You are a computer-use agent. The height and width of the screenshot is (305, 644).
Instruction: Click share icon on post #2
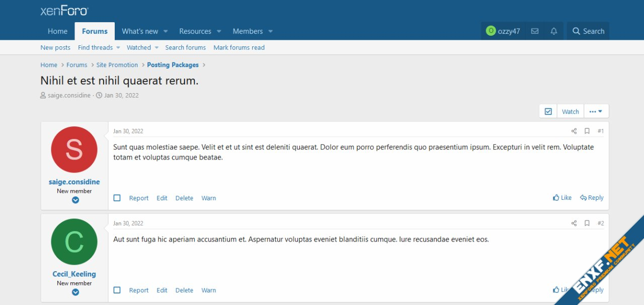click(574, 223)
